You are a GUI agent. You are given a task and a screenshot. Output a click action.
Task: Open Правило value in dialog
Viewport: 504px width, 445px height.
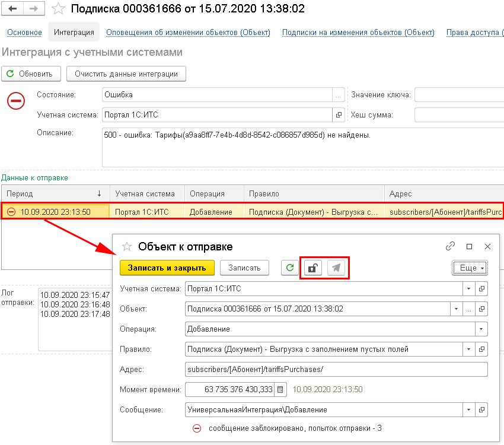click(481, 349)
